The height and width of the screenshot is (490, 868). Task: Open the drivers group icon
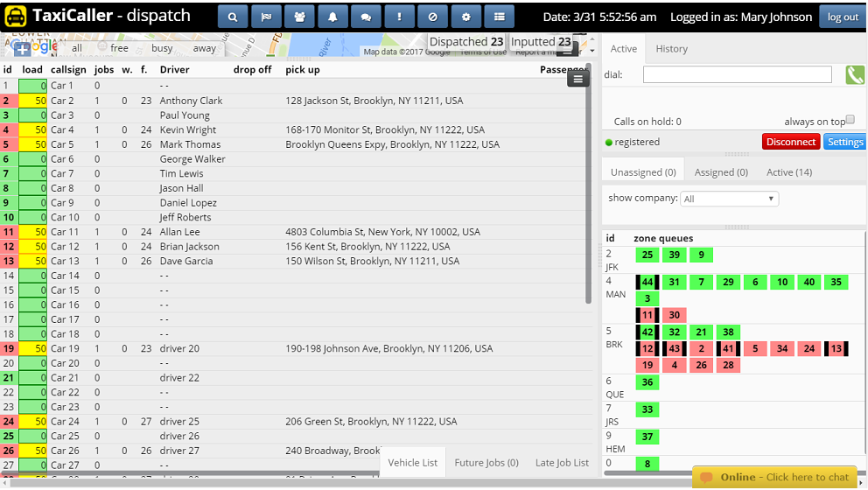299,17
